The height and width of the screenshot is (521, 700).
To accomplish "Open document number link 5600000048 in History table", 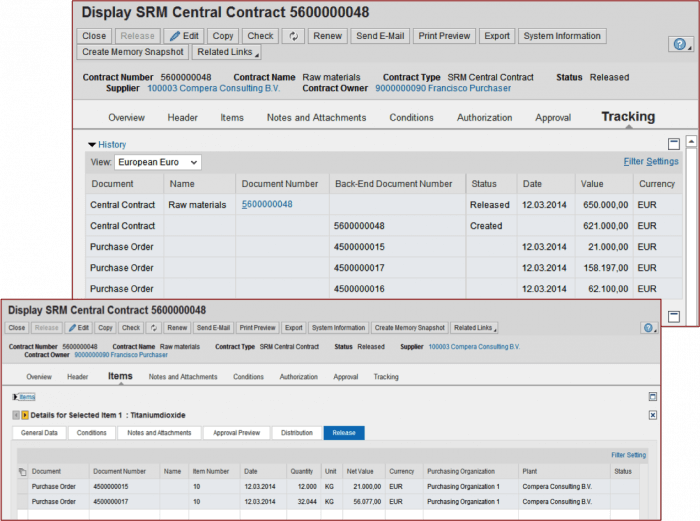I will 267,204.
